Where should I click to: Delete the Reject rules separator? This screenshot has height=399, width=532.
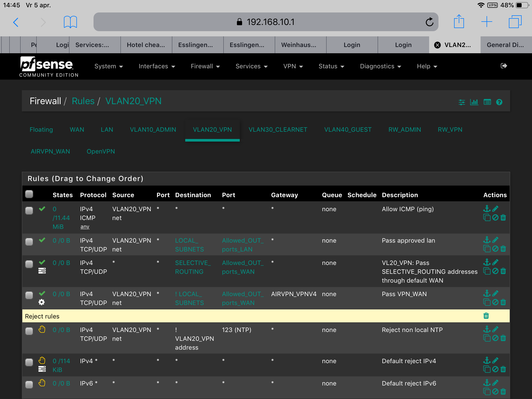[486, 316]
